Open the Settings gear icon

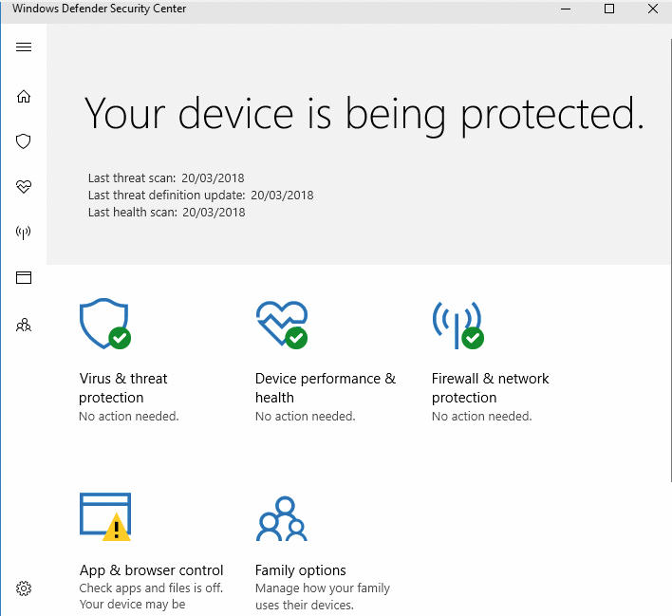tap(24, 588)
